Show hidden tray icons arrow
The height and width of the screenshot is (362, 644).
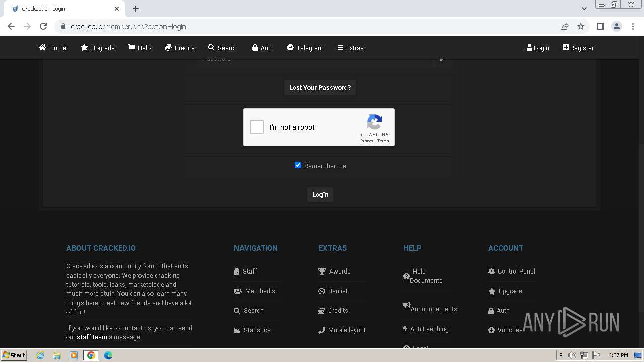[561, 355]
